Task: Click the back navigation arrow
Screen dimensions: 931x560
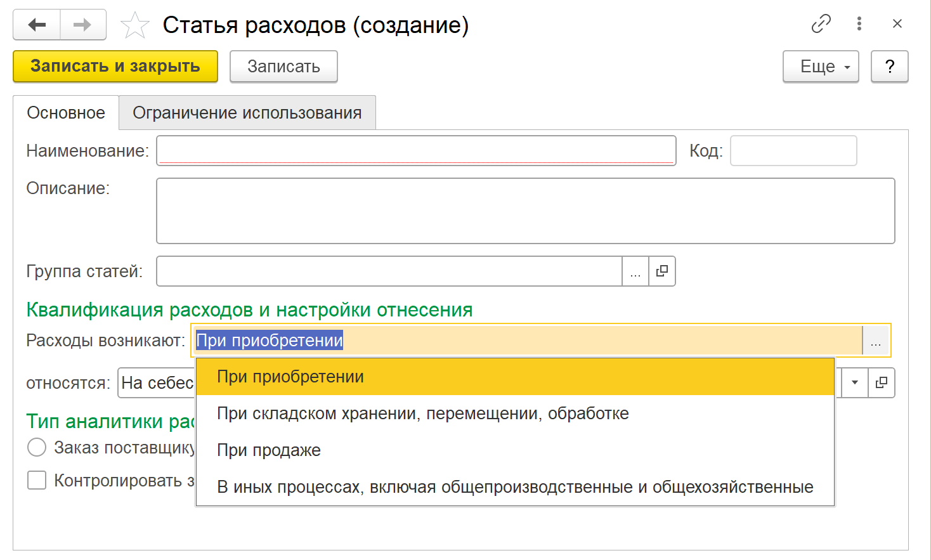Action: coord(37,25)
